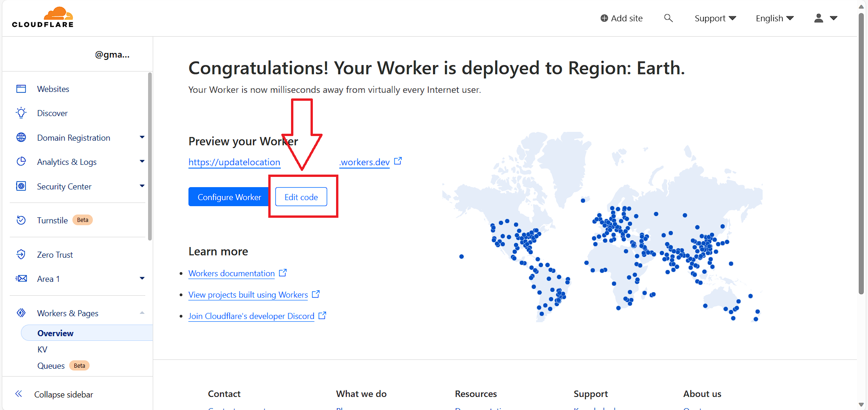Click external icon beside Workers documentation
Image resolution: width=868 pixels, height=410 pixels.
coord(283,273)
